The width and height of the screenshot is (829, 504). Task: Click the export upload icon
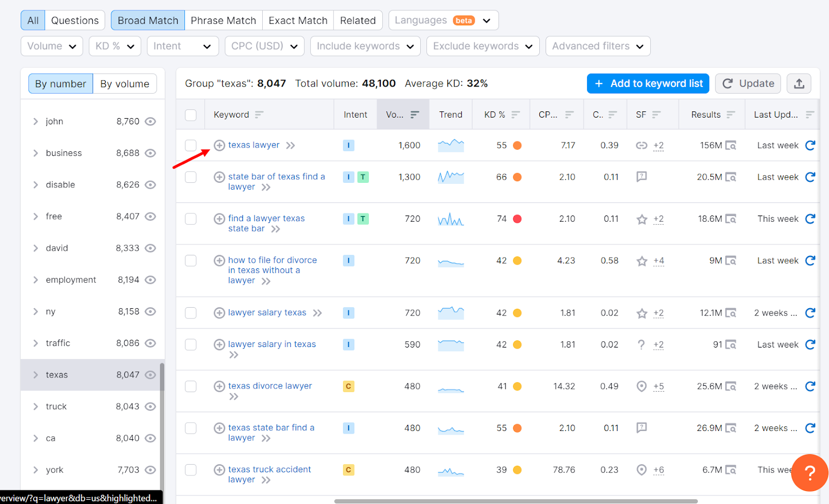tap(799, 83)
